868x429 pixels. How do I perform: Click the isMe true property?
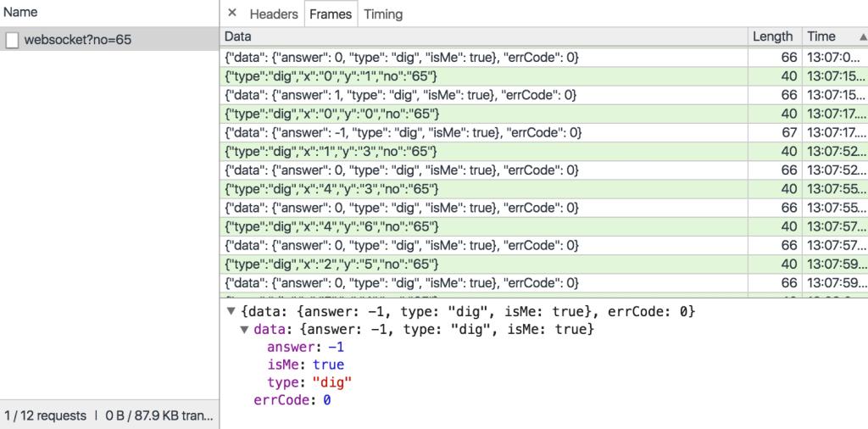click(x=305, y=365)
